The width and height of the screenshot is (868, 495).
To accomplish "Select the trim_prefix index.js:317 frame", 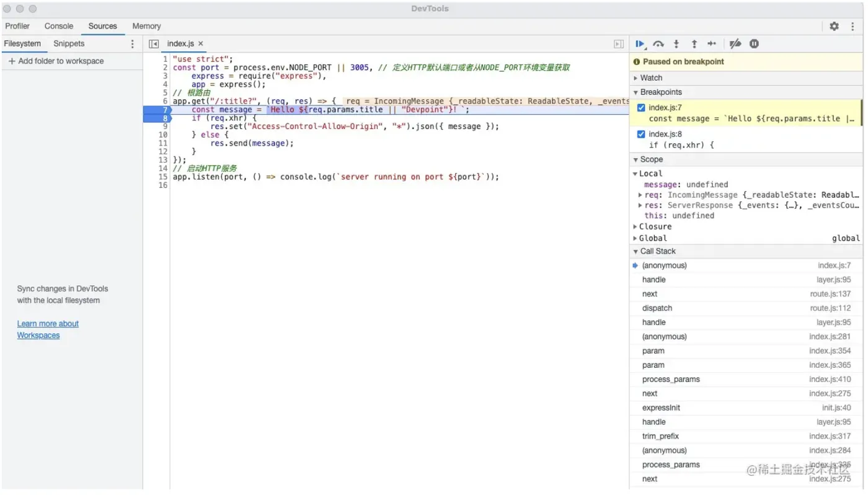I will click(746, 437).
